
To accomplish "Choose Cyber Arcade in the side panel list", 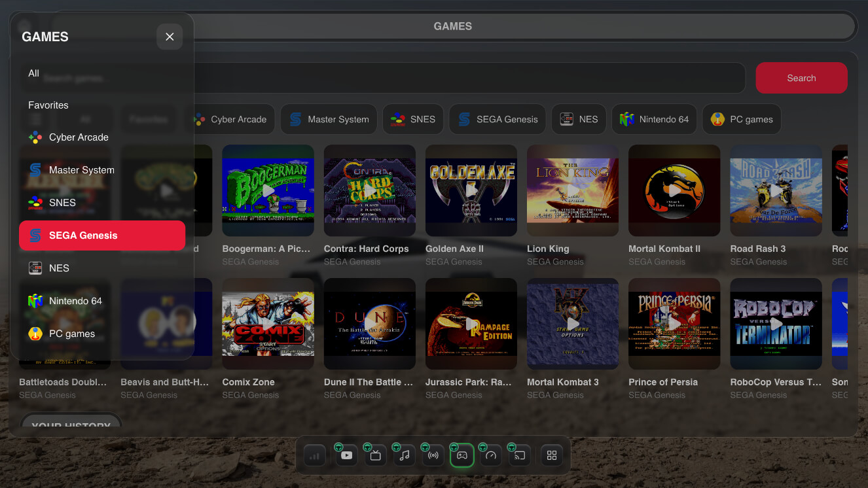I will click(x=101, y=137).
